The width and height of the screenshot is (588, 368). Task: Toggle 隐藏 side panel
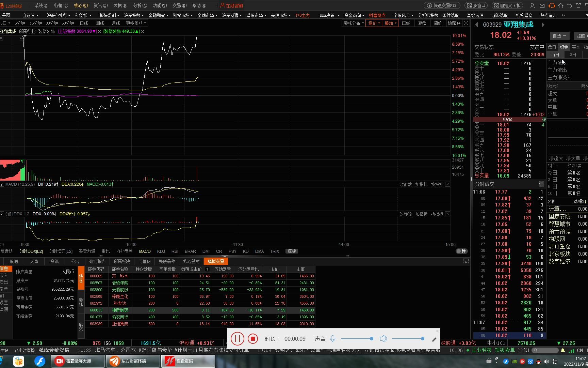(x=454, y=23)
